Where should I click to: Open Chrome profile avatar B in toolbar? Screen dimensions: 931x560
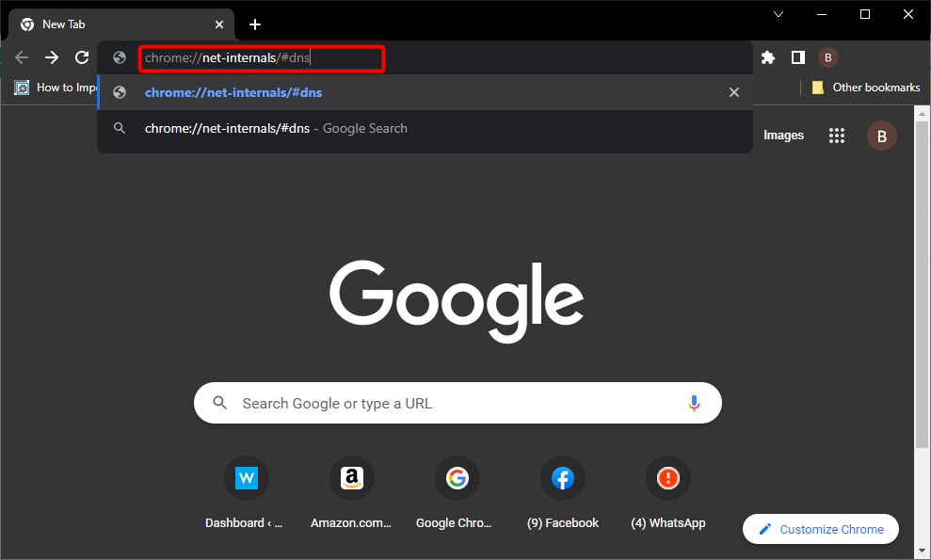point(827,57)
